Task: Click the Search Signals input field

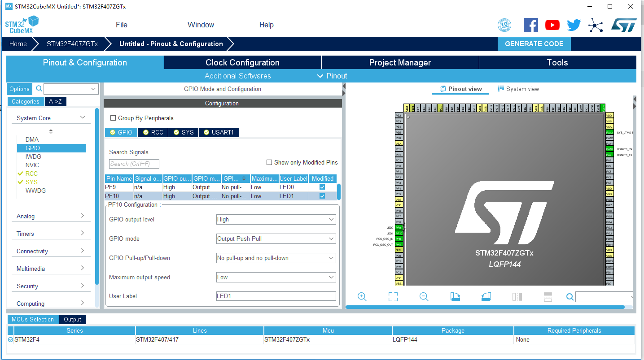Action: [134, 164]
